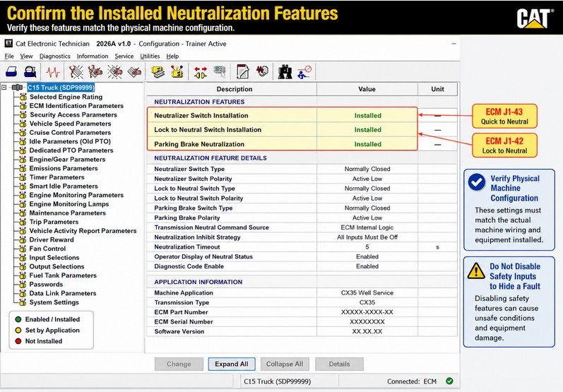Click the binoculars search icon
The image size is (563, 392).
coord(285,72)
